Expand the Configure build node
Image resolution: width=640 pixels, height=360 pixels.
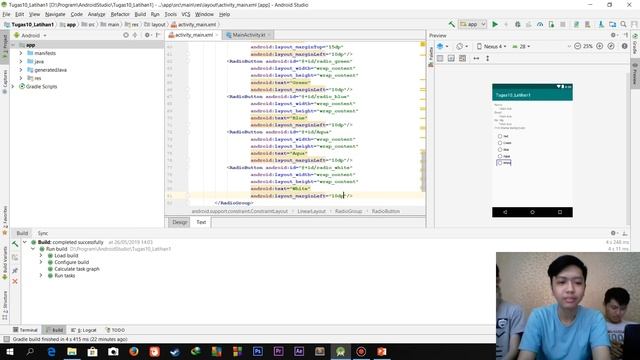coord(41,262)
